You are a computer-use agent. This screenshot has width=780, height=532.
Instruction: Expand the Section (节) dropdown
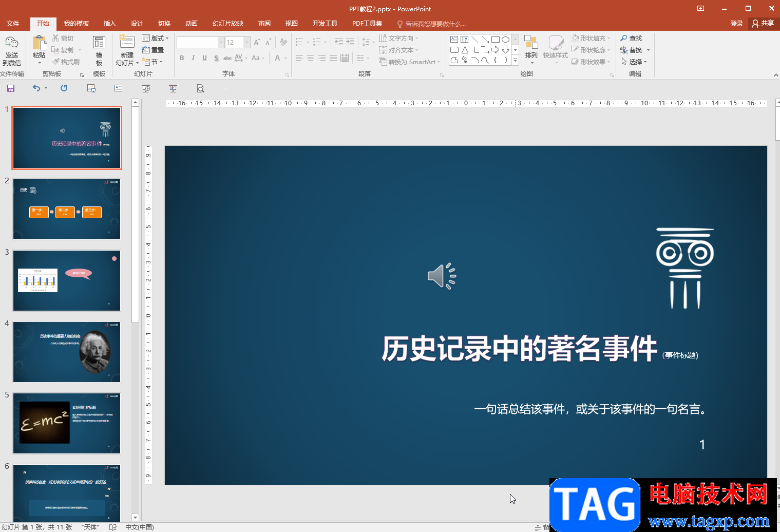[153, 62]
